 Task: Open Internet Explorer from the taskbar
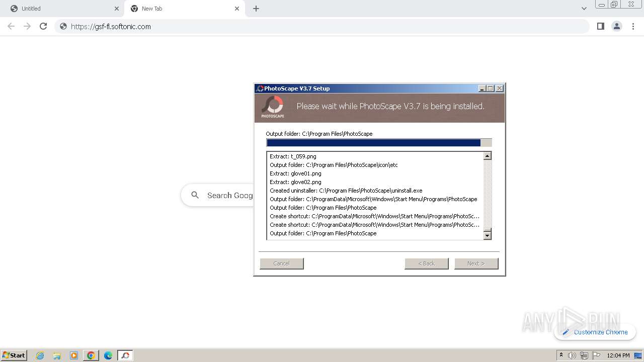pos(40,355)
